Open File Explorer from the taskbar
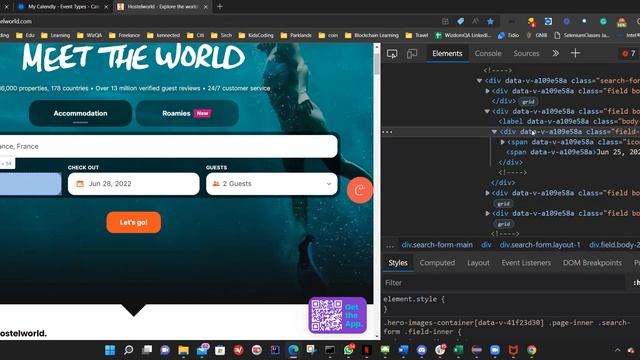Screen dimensions: 640x360 (x=183, y=350)
